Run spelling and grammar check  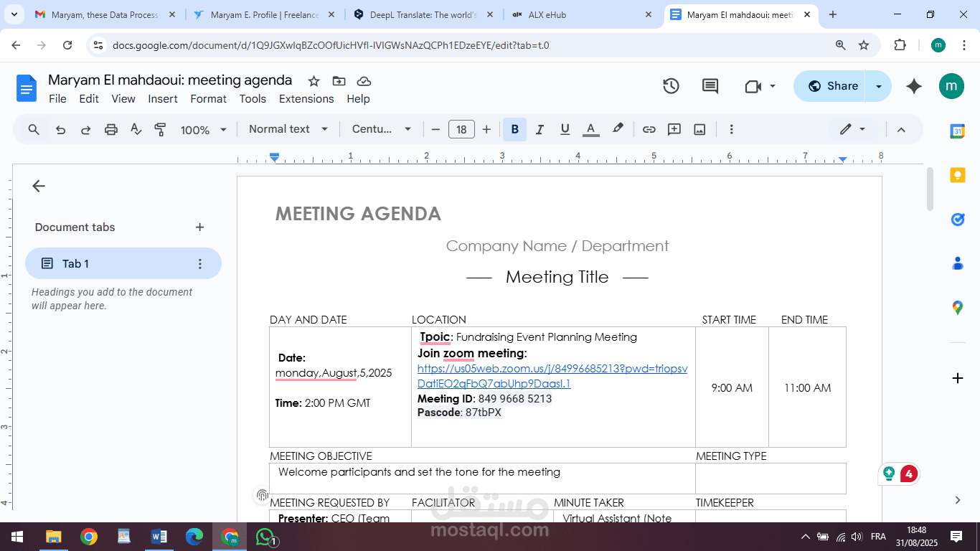(x=136, y=130)
